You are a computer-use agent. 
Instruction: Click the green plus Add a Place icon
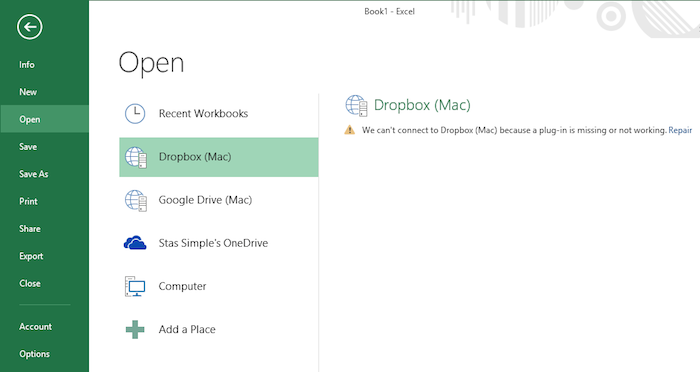click(135, 330)
